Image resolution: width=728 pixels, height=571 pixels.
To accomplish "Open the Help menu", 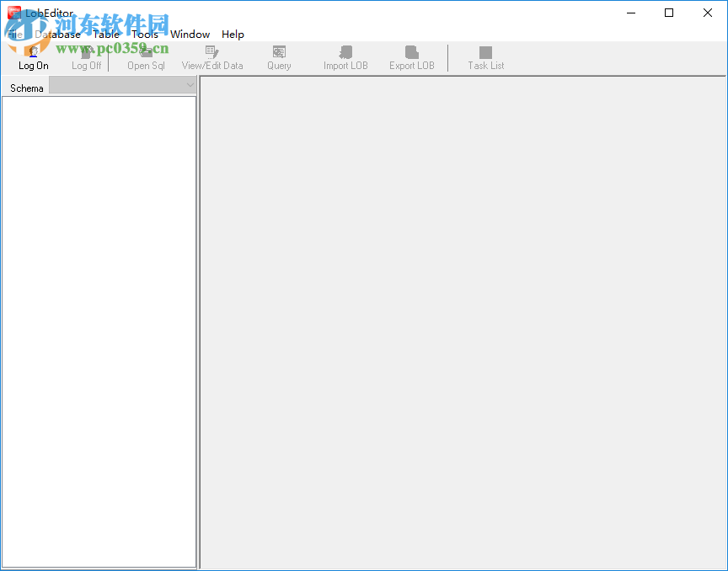I will click(x=233, y=35).
